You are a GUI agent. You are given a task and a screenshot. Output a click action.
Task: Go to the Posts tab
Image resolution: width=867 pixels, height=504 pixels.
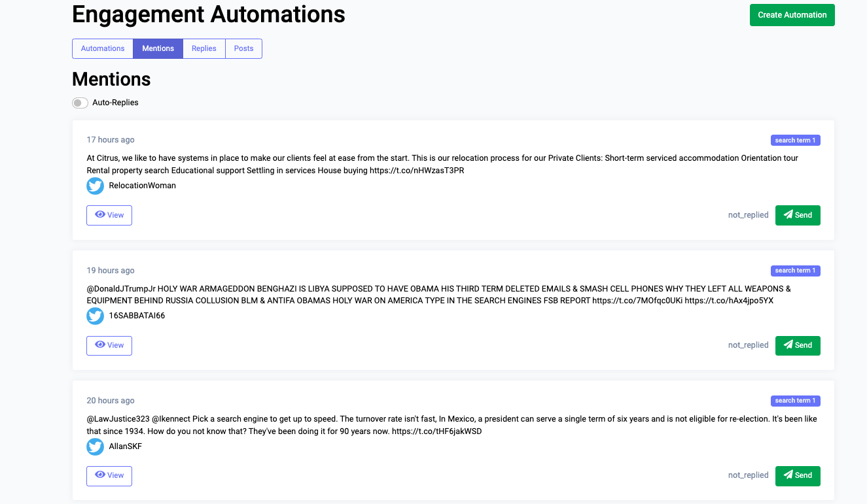click(x=243, y=48)
